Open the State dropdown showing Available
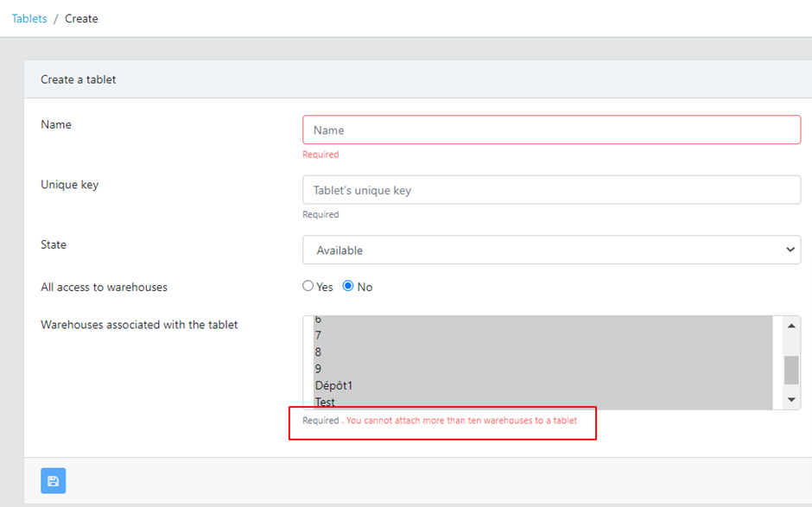The image size is (812, 507). (551, 250)
